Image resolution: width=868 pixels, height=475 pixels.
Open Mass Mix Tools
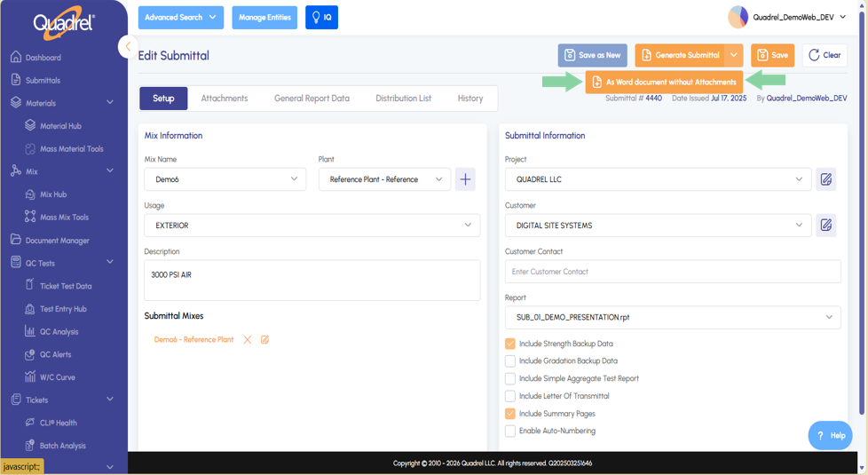coord(57,217)
